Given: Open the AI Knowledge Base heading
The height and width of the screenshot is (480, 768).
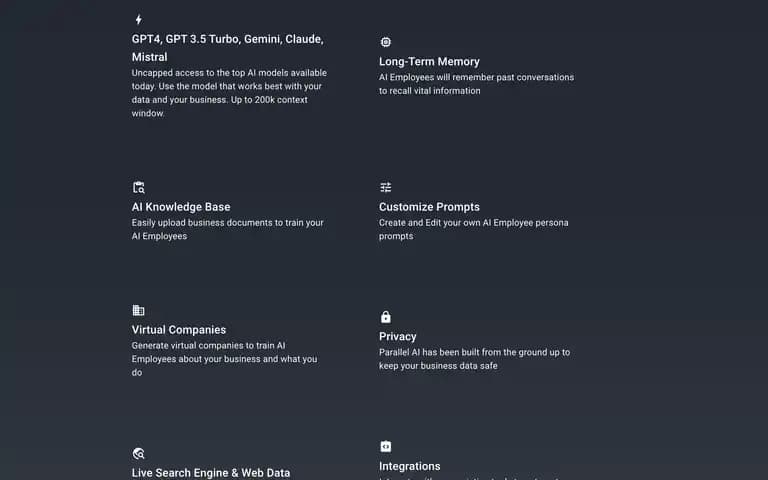Looking at the screenshot, I should click(181, 207).
